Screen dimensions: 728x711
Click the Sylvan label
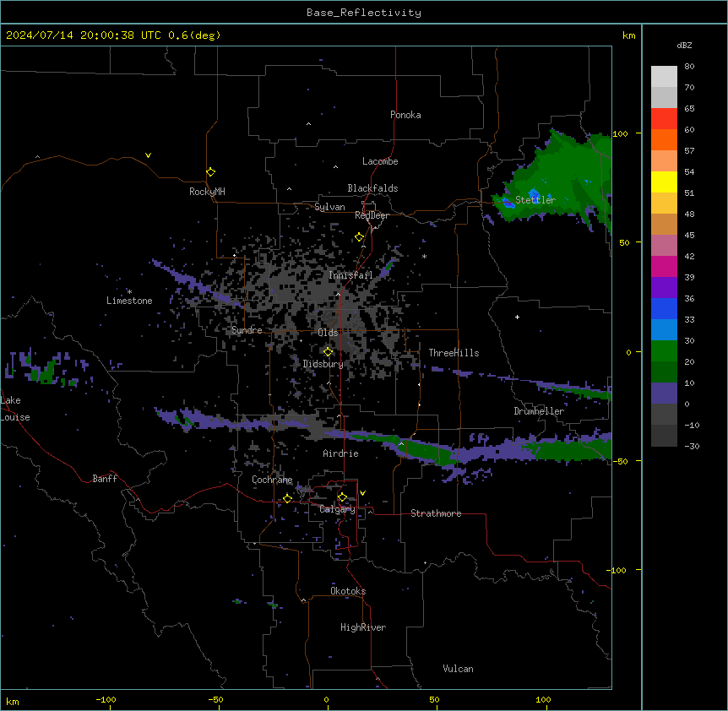pyautogui.click(x=329, y=207)
